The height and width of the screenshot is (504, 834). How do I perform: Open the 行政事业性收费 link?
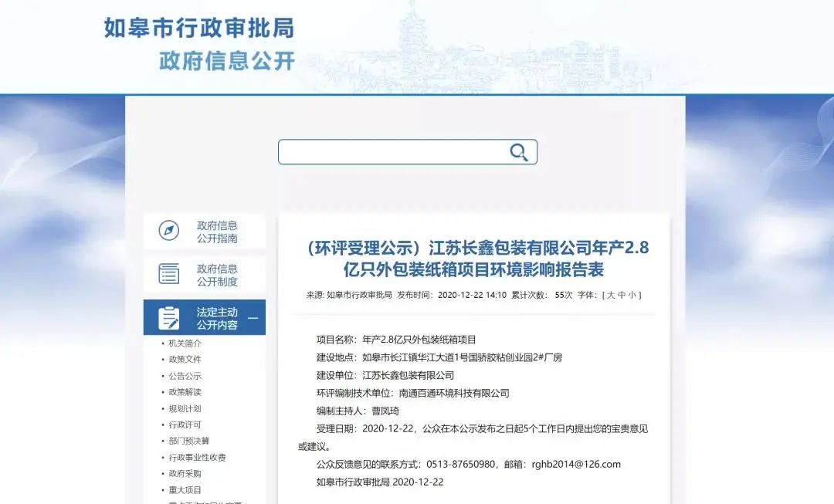[198, 458]
